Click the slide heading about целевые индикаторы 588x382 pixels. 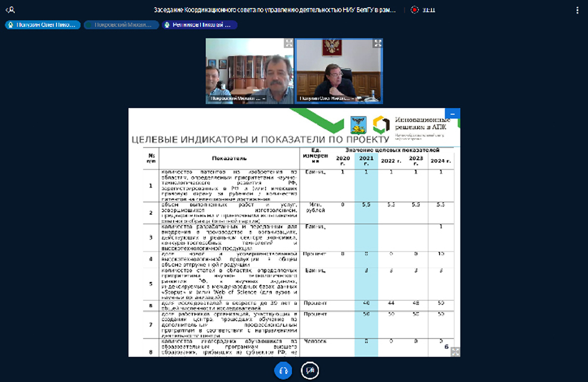click(x=259, y=139)
